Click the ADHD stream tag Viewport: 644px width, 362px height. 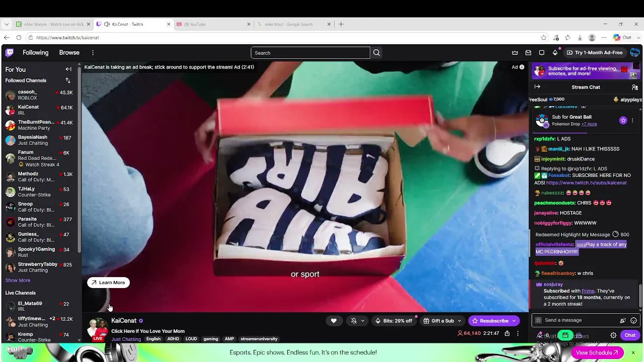coord(173,339)
